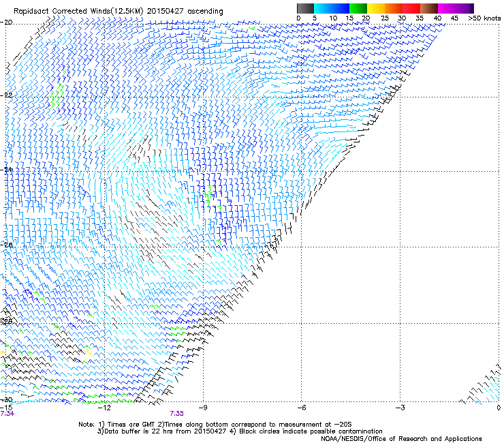
Task: Click the magenta 40-45 knots color swatch
Action: (x=447, y=8)
